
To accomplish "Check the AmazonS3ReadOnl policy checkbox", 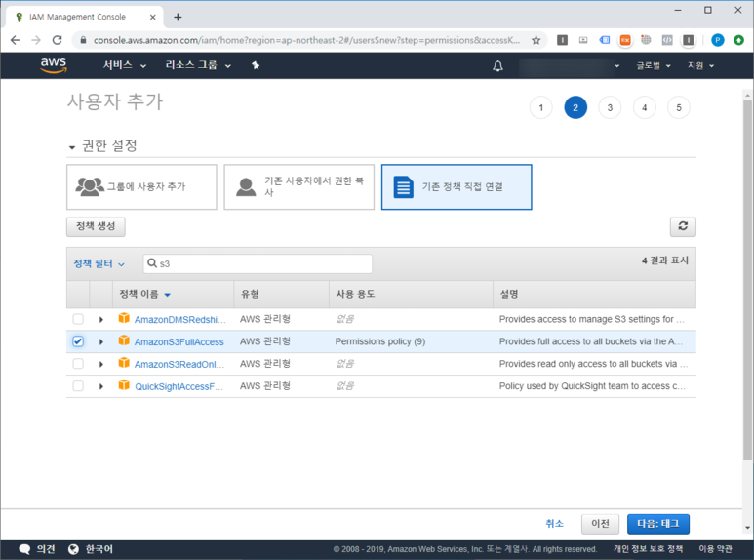I will [78, 364].
